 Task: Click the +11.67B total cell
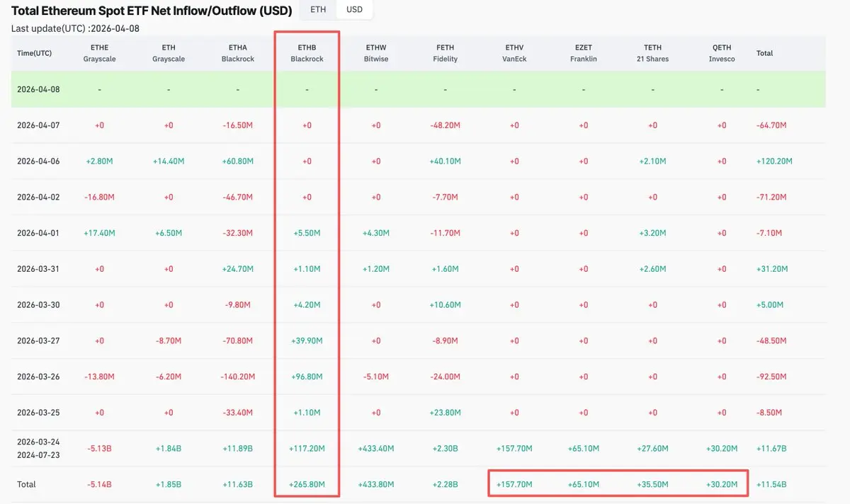[771, 449]
